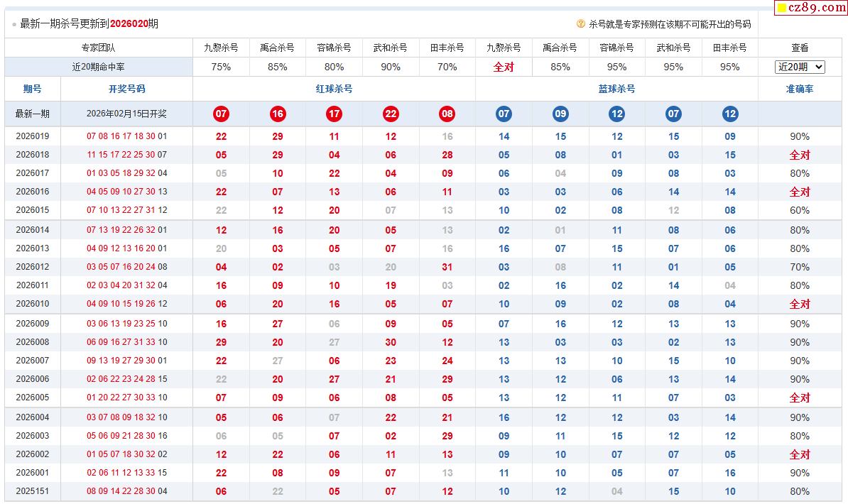
Task: Click the orange question mark help icon
Action: coord(581,23)
